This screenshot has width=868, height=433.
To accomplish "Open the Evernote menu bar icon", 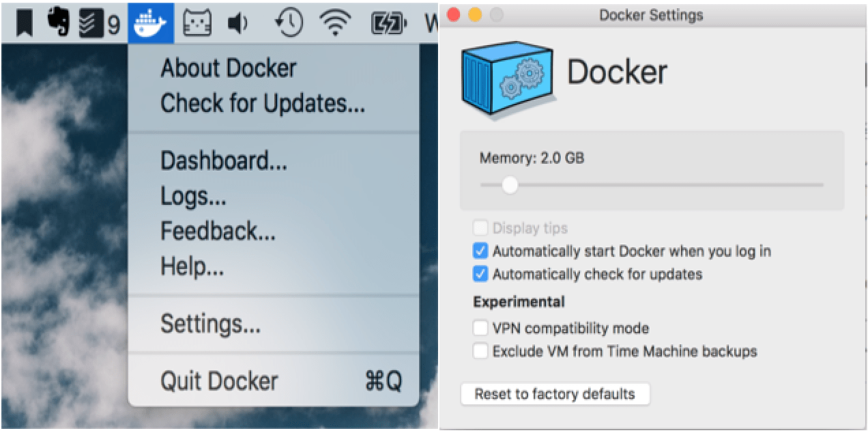I will [x=58, y=20].
